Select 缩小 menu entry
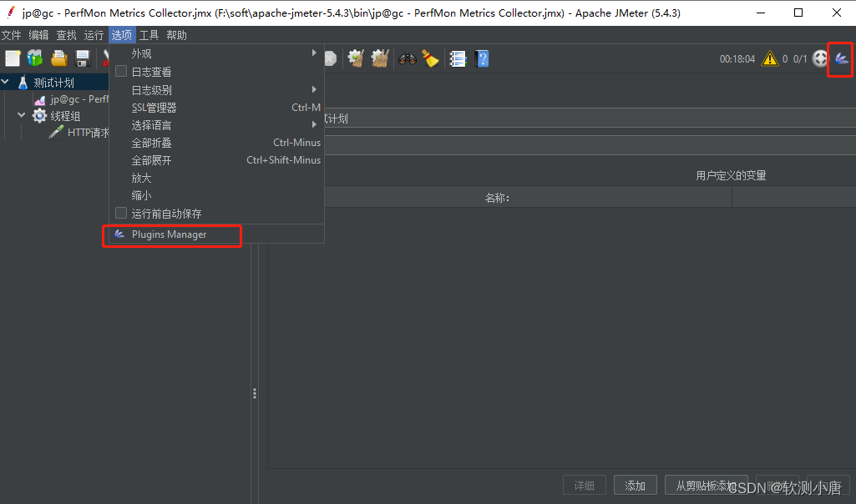Screen dimensions: 856x504 217,194
